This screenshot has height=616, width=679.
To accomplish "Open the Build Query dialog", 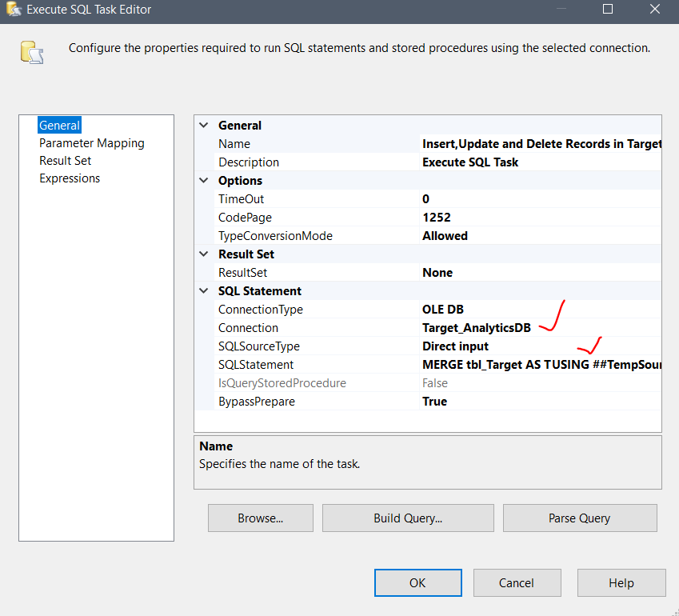I will (x=407, y=518).
